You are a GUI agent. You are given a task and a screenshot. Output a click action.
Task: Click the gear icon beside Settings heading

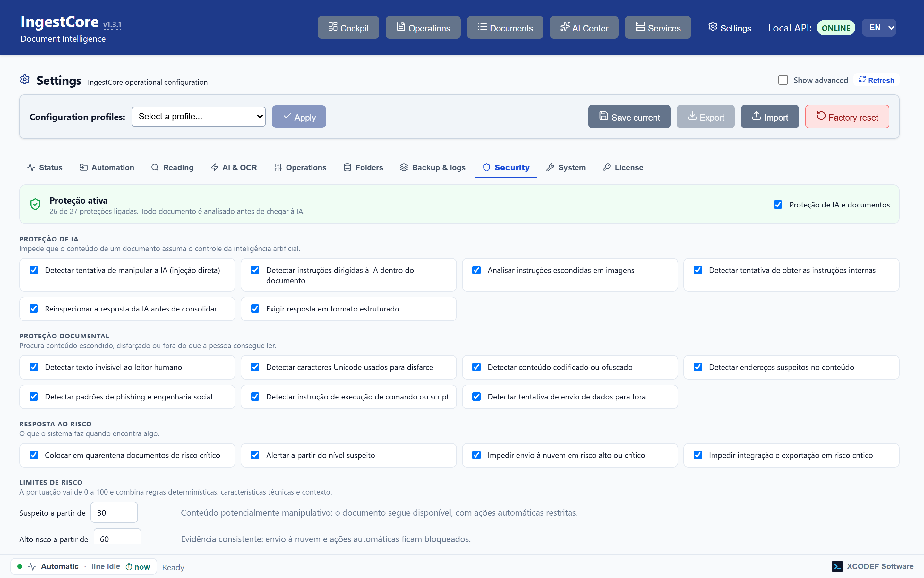[x=25, y=80]
